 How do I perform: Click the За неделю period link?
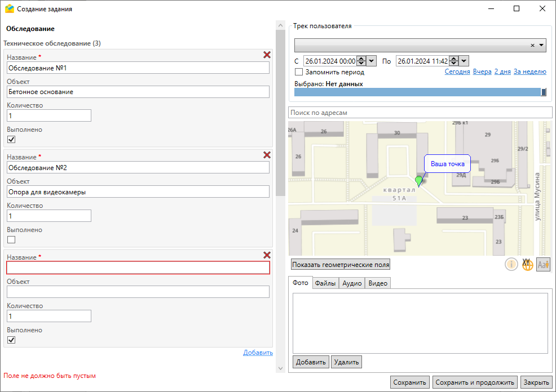tap(529, 72)
